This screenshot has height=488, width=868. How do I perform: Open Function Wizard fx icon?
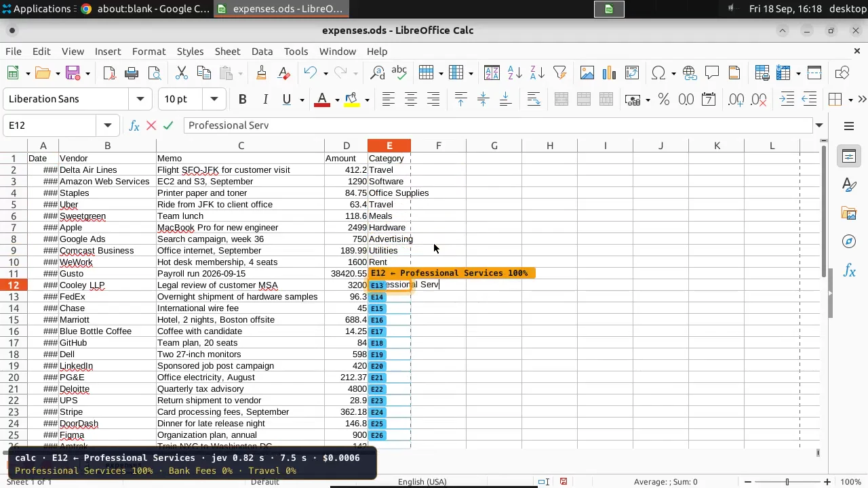(x=134, y=125)
